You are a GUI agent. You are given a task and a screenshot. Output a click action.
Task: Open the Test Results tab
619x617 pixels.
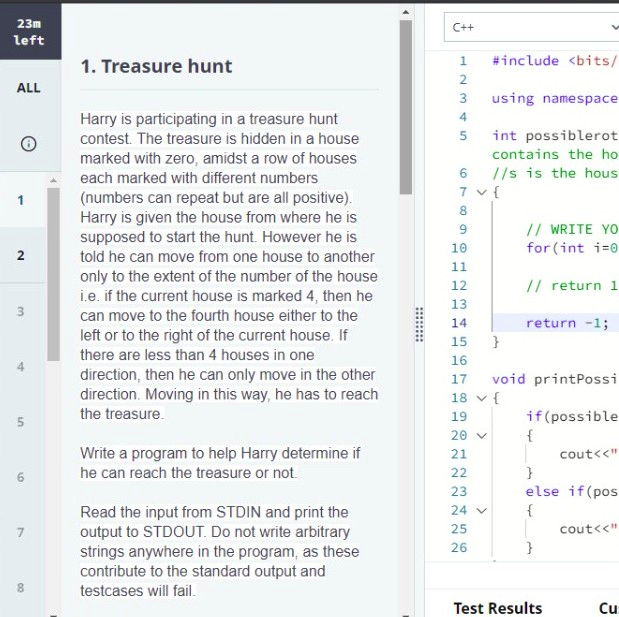click(x=497, y=608)
